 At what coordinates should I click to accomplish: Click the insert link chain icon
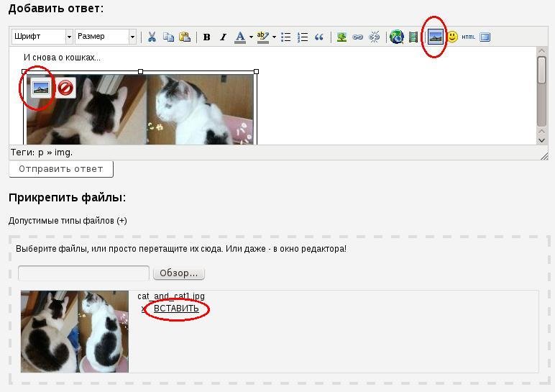(357, 37)
